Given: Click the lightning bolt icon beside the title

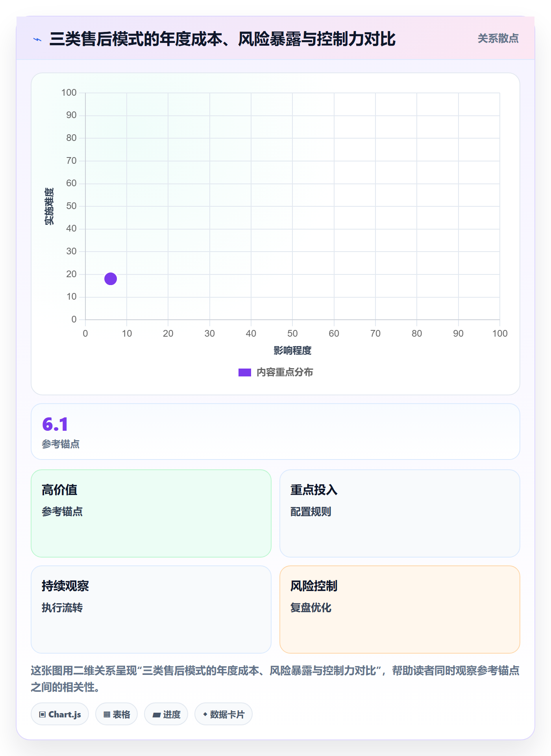Looking at the screenshot, I should (37, 39).
